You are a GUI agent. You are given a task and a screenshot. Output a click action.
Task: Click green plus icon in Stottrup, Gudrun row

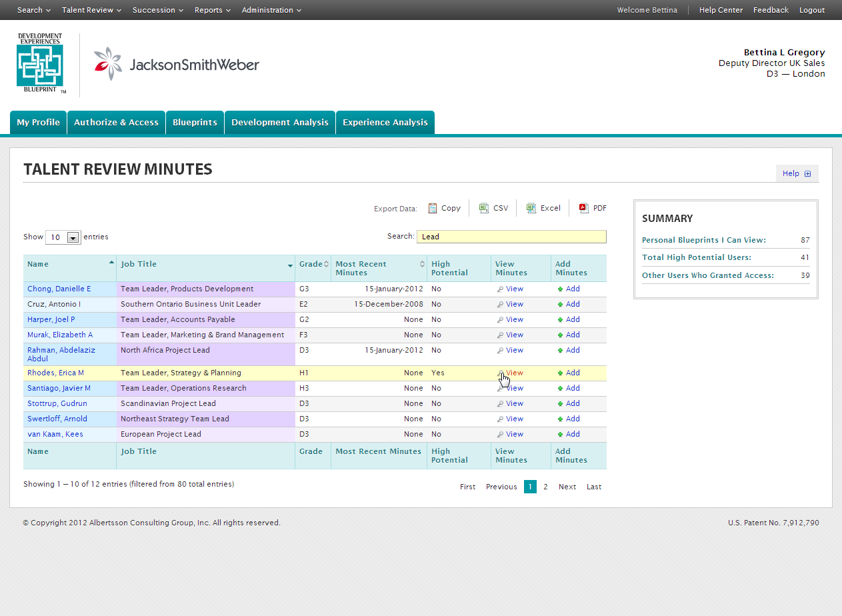(560, 404)
